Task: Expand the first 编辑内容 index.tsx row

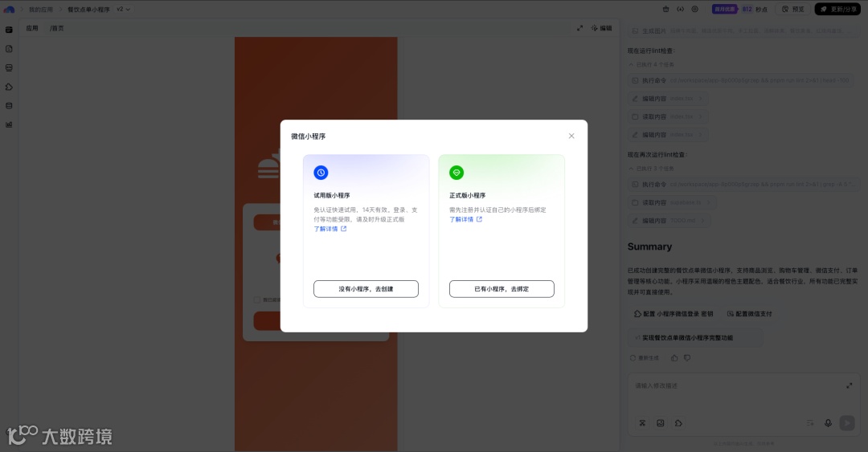Action: (x=668, y=99)
